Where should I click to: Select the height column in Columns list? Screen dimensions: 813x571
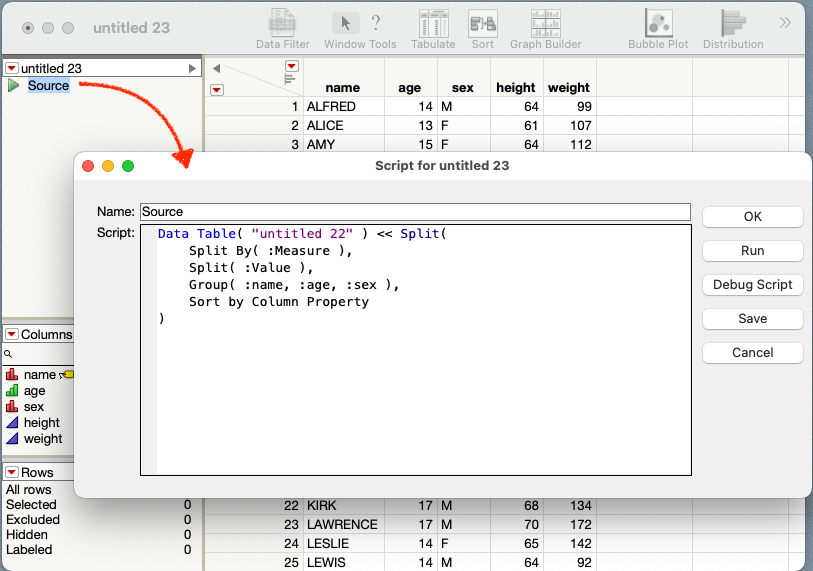pos(42,423)
